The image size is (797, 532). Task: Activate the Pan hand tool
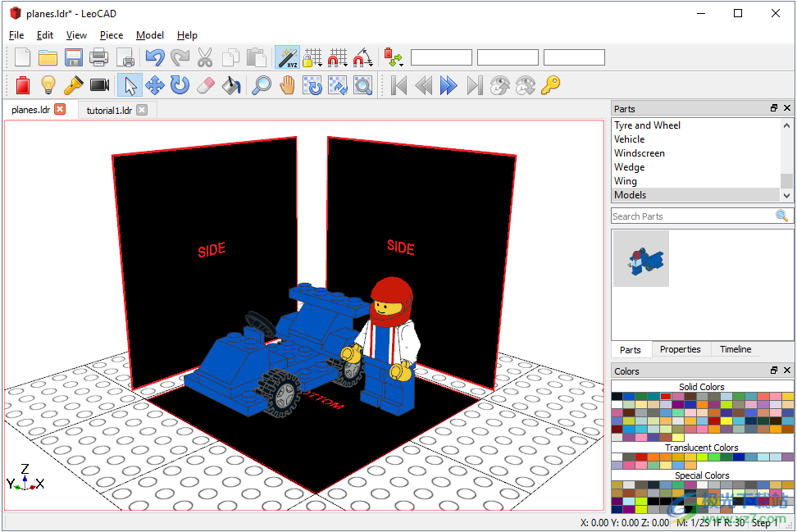[x=287, y=85]
